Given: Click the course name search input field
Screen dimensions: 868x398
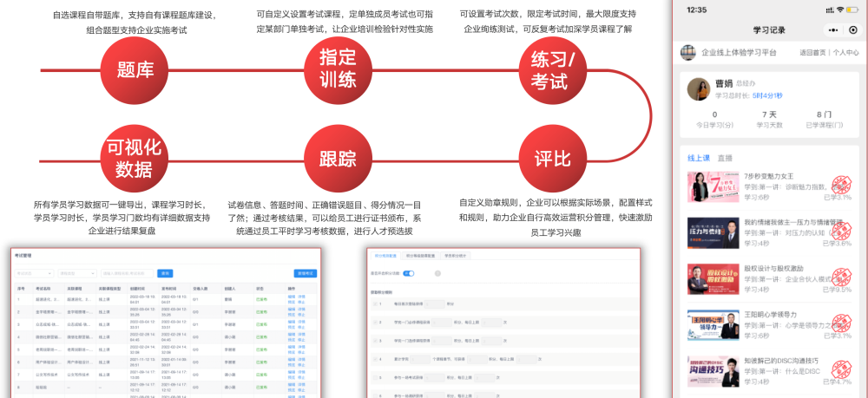Looking at the screenshot, I should [x=128, y=274].
